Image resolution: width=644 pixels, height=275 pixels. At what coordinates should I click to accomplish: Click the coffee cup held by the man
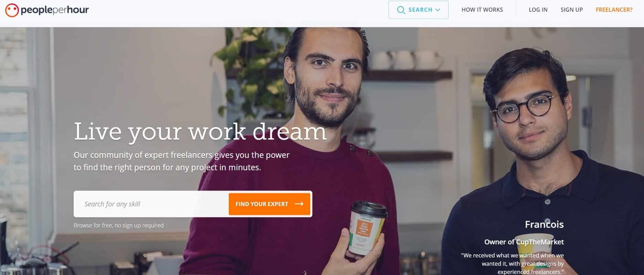pyautogui.click(x=368, y=227)
